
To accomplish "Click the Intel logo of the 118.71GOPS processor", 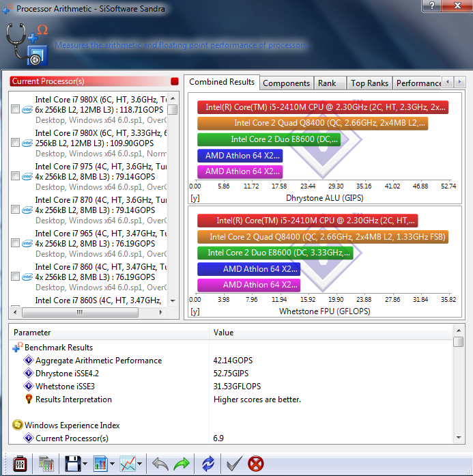I will coord(27,109).
